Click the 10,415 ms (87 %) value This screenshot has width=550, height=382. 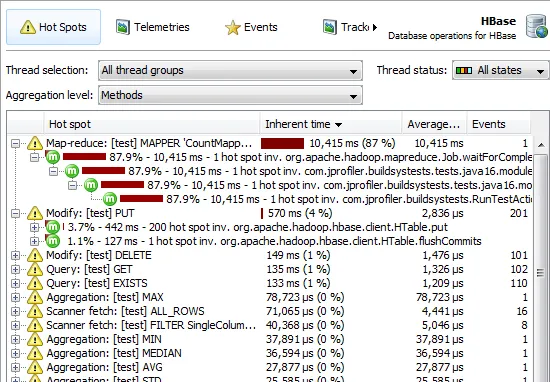pyautogui.click(x=352, y=143)
